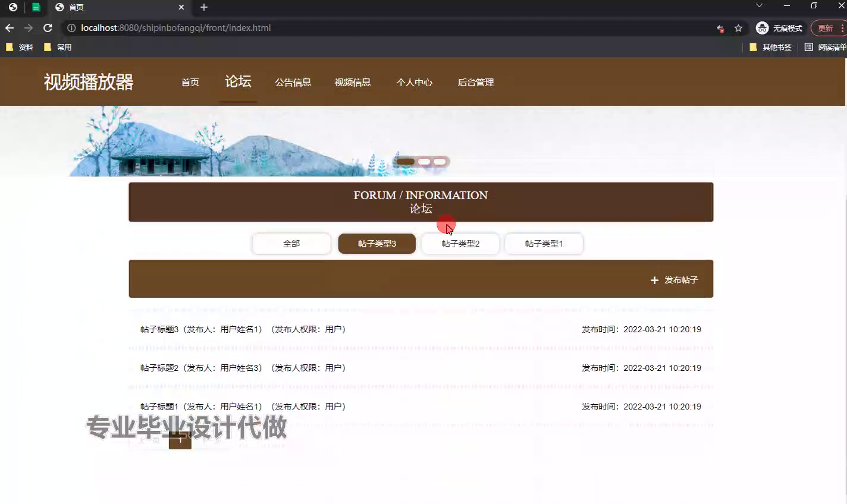This screenshot has height=504, width=847.
Task: Filter posts by 帖子类型3
Action: [x=377, y=244]
